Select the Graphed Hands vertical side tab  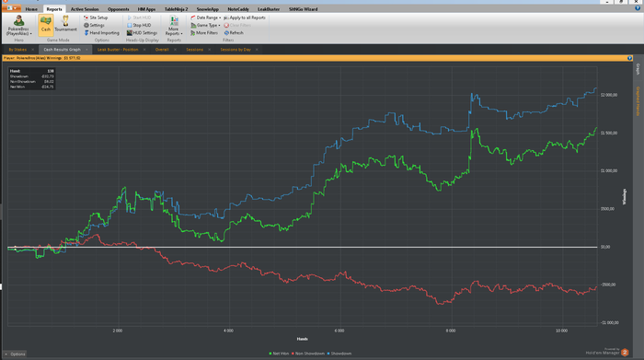638,101
